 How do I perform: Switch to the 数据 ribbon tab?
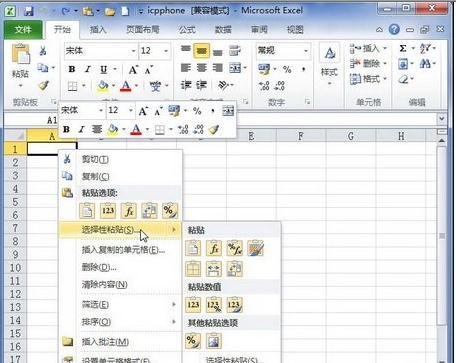coord(223,30)
